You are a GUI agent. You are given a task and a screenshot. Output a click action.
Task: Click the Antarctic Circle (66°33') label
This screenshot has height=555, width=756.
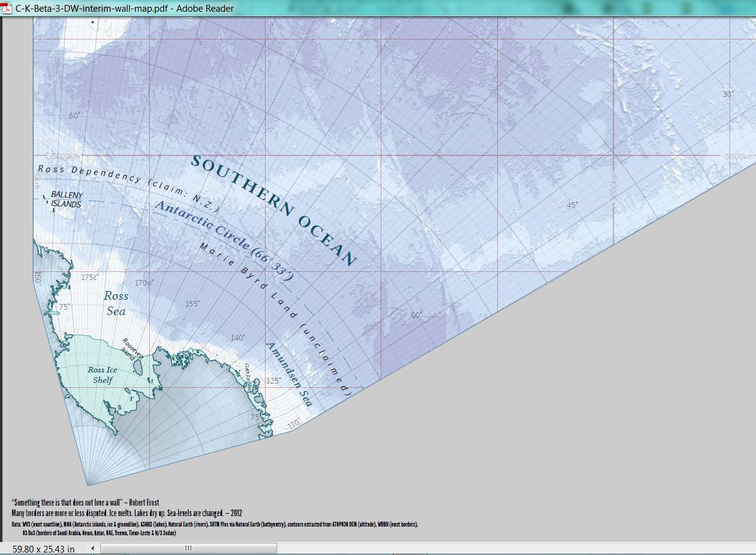tap(223, 241)
